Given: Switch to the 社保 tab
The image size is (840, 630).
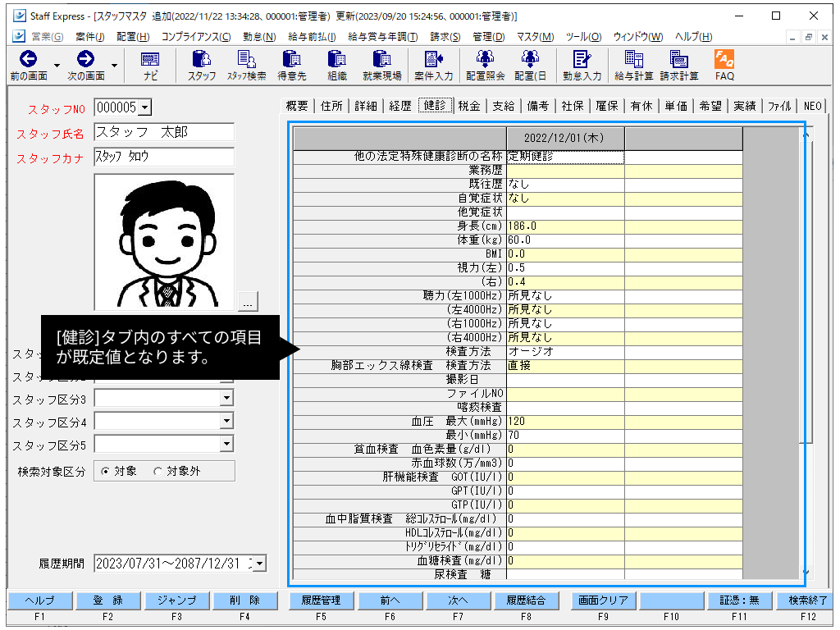Looking at the screenshot, I should point(572,106).
